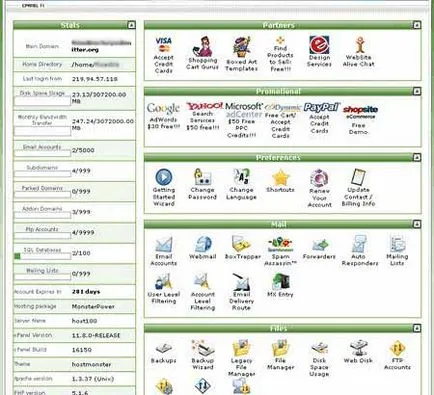Click the SQL Databases usage bar

[42, 256]
